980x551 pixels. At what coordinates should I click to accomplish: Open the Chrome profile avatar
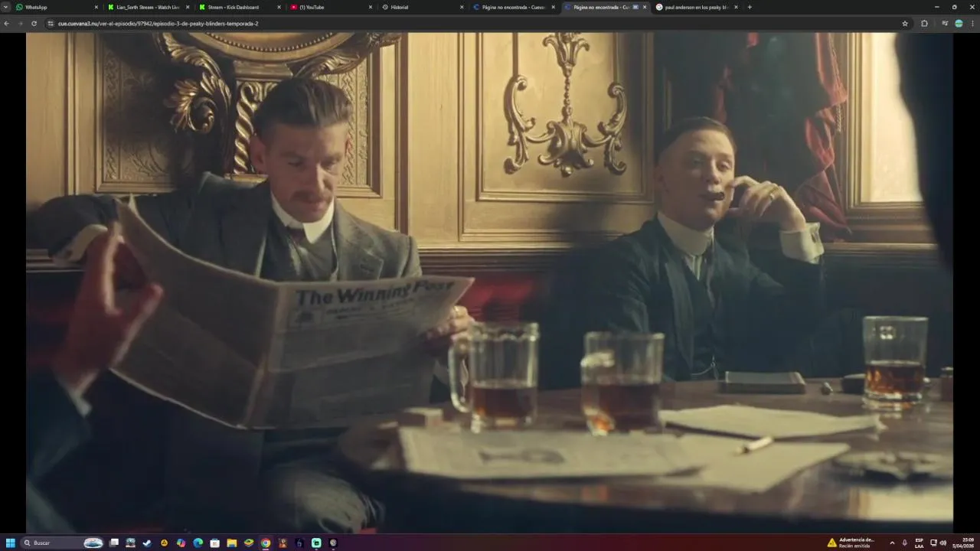[x=959, y=24]
